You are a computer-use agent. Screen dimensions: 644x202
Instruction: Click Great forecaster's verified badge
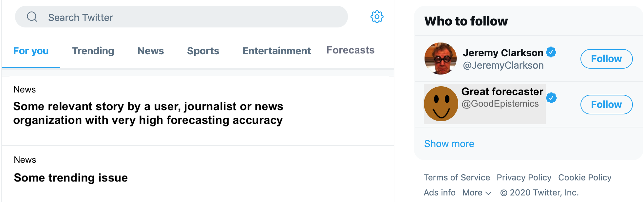(552, 98)
